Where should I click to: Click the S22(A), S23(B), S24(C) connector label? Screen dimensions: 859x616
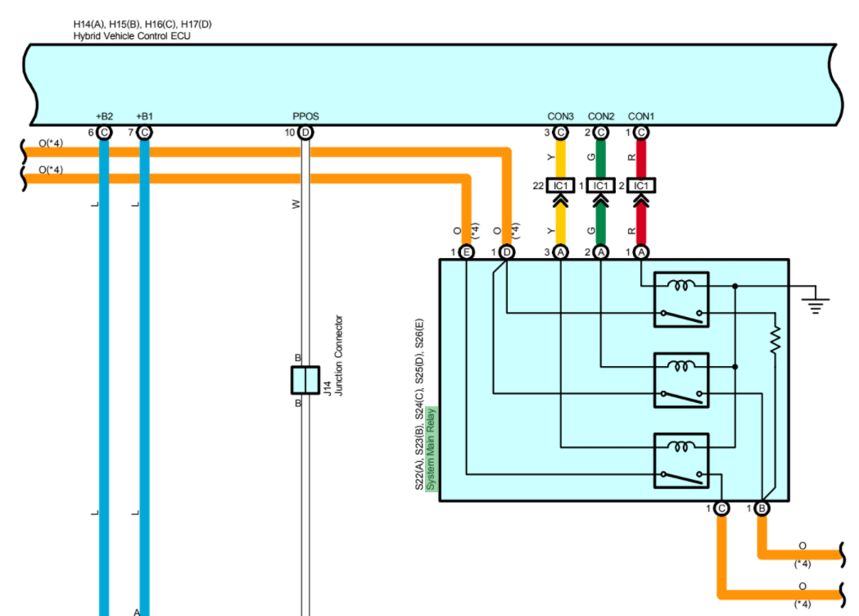(419, 405)
